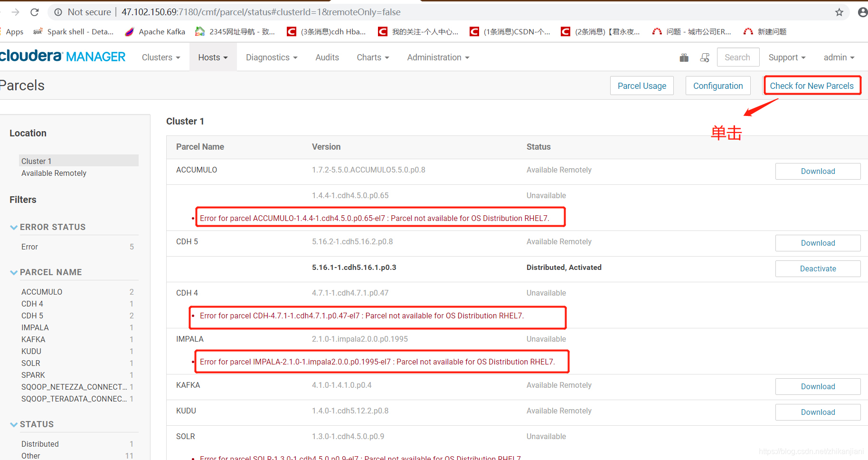Viewport: 868px width, 460px height.
Task: Open the 2345网址导航 bookmark
Action: coord(235,32)
